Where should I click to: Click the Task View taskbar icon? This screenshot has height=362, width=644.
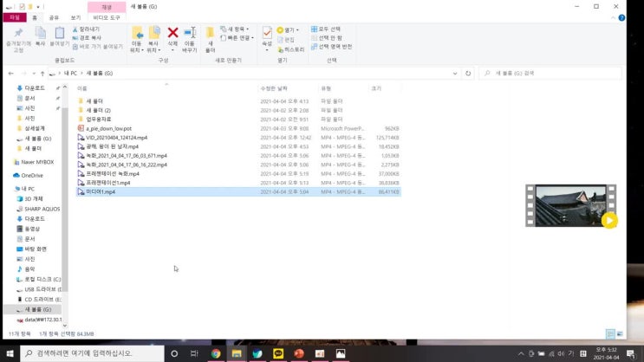tap(194, 353)
